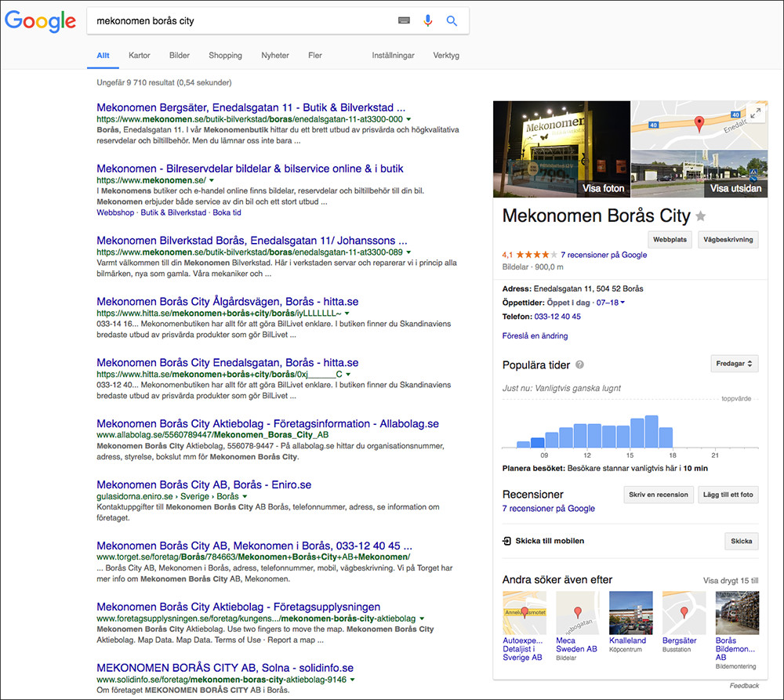Viewport: 784px width, 700px height.
Task: Switch to the Shopping tab
Action: click(225, 56)
